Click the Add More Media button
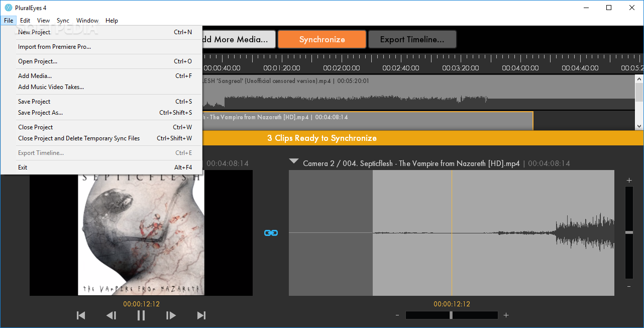 pyautogui.click(x=239, y=39)
